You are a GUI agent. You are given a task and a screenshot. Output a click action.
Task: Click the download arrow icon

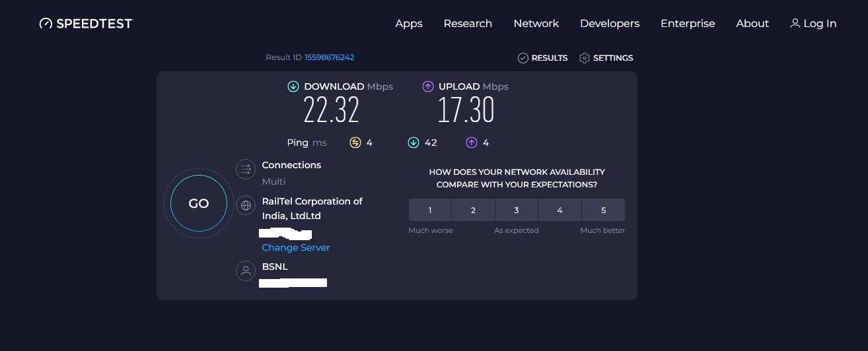293,86
